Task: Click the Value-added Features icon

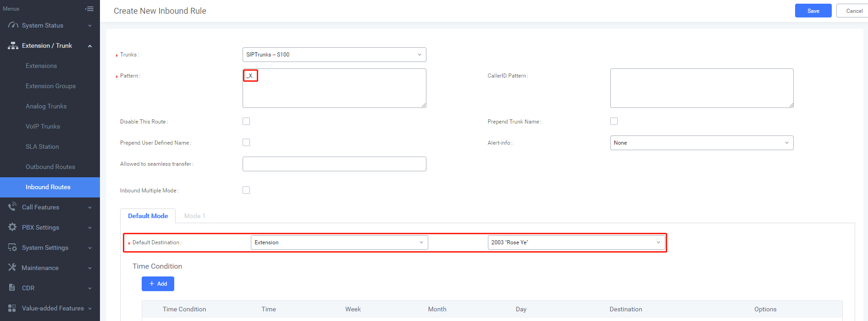Action: point(12,308)
